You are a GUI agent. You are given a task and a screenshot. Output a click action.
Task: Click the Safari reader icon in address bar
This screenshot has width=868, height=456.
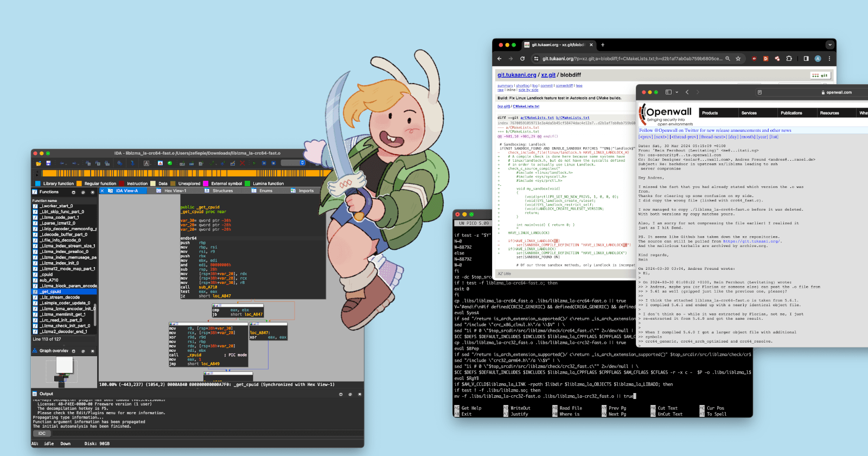(x=759, y=92)
